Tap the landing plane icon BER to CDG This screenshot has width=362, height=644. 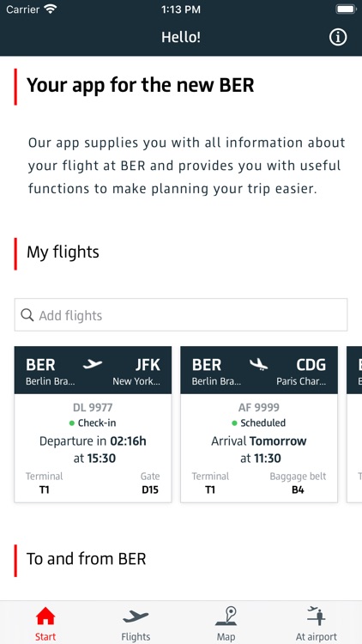258,364
